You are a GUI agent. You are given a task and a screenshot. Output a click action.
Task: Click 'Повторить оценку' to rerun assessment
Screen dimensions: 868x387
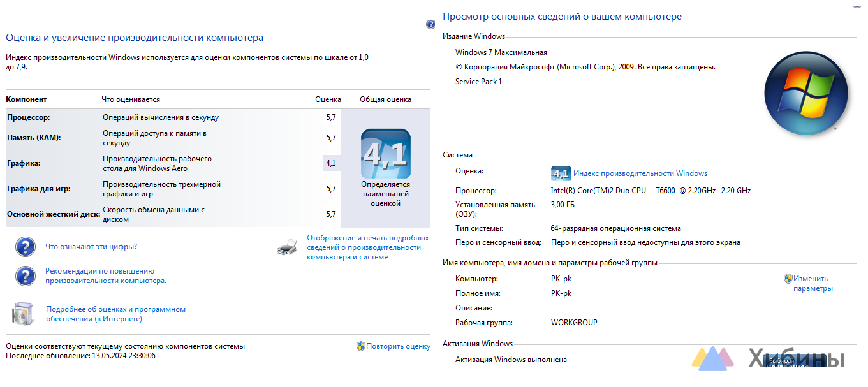[x=399, y=346]
